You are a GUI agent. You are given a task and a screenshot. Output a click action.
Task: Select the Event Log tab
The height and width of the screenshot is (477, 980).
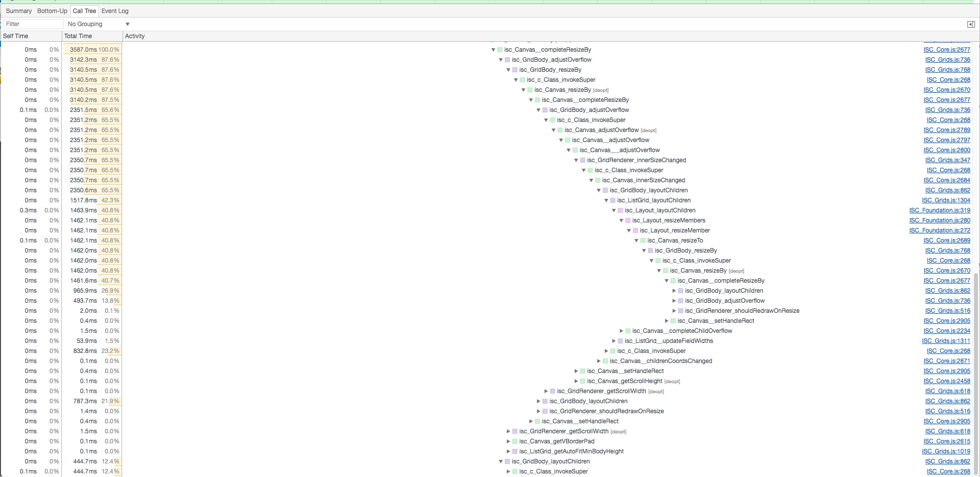(x=115, y=11)
